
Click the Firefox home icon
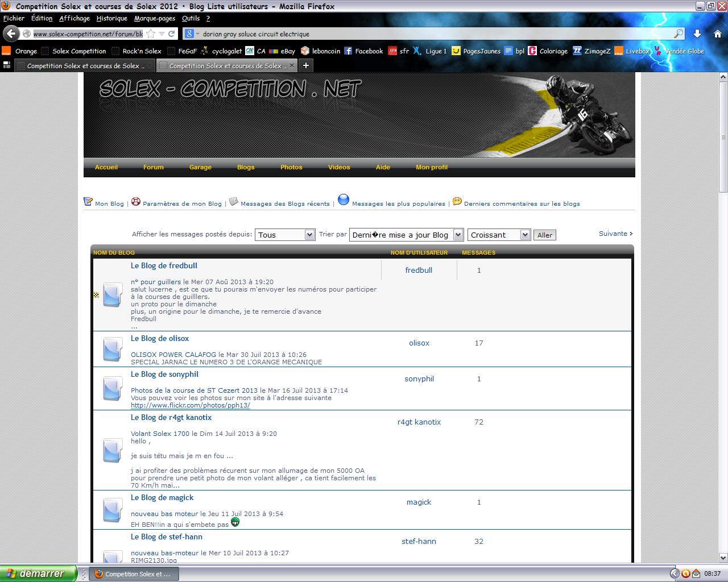(x=718, y=34)
